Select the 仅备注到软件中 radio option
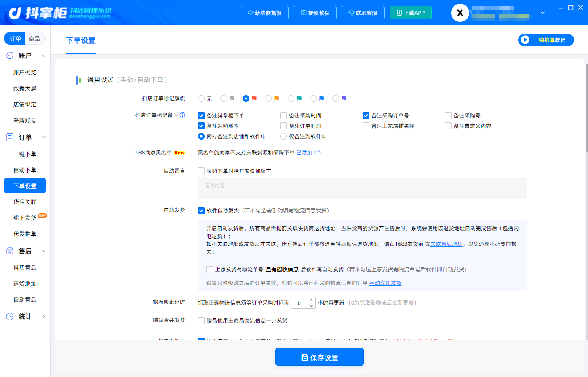 tap(283, 136)
